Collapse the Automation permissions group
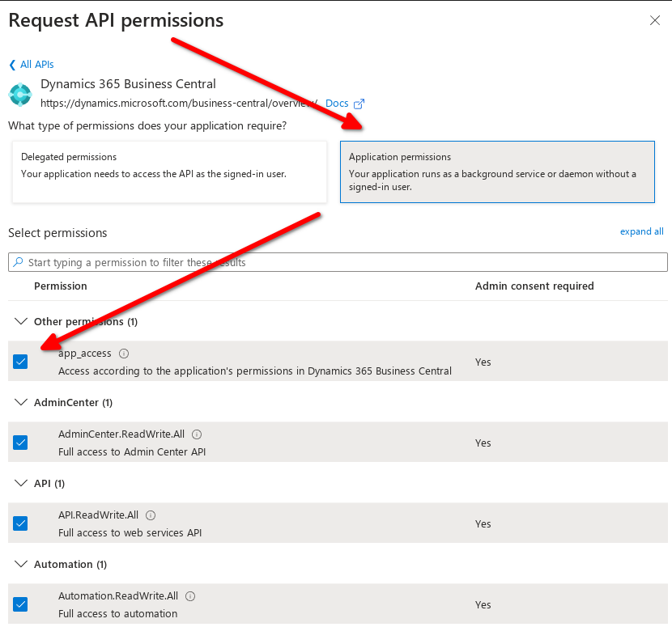672x644 pixels. coord(21,564)
